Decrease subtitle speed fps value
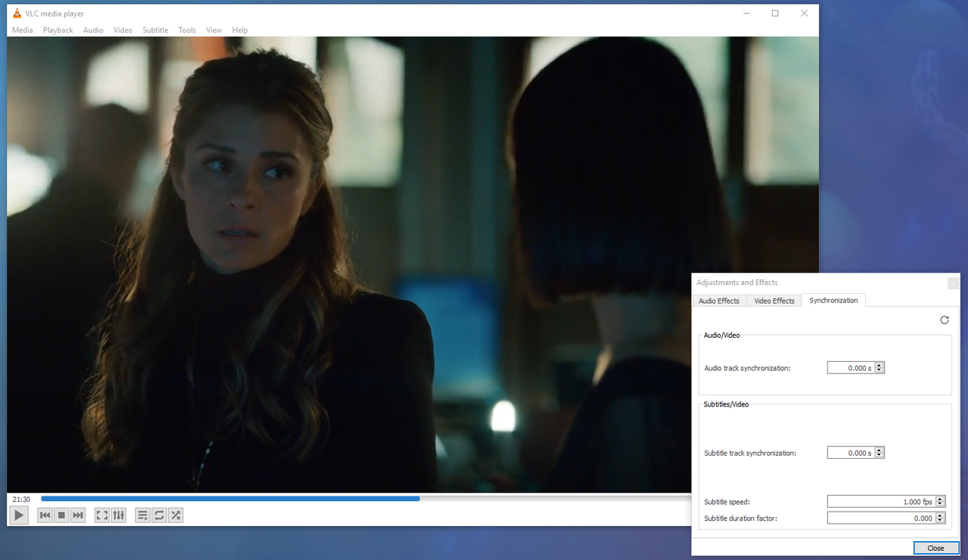 (x=941, y=504)
